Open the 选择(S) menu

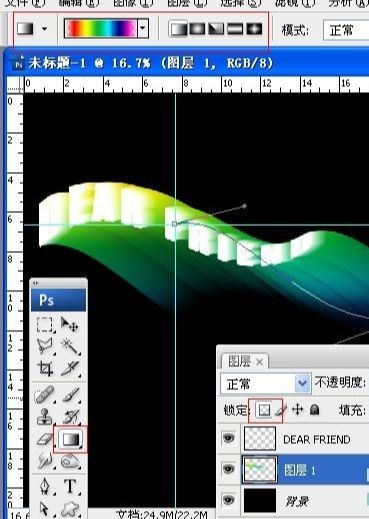point(241,3)
